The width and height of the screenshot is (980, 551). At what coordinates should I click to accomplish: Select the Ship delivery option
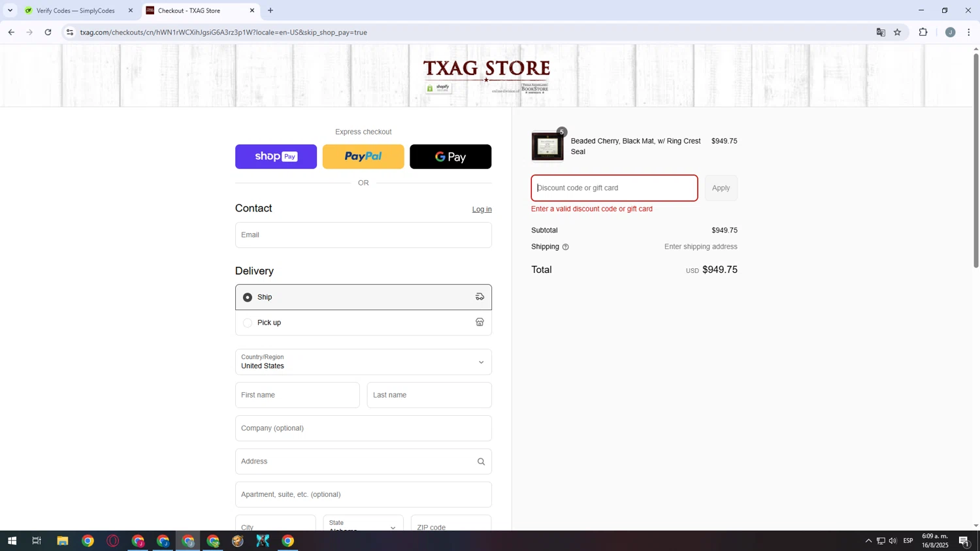coord(363,297)
